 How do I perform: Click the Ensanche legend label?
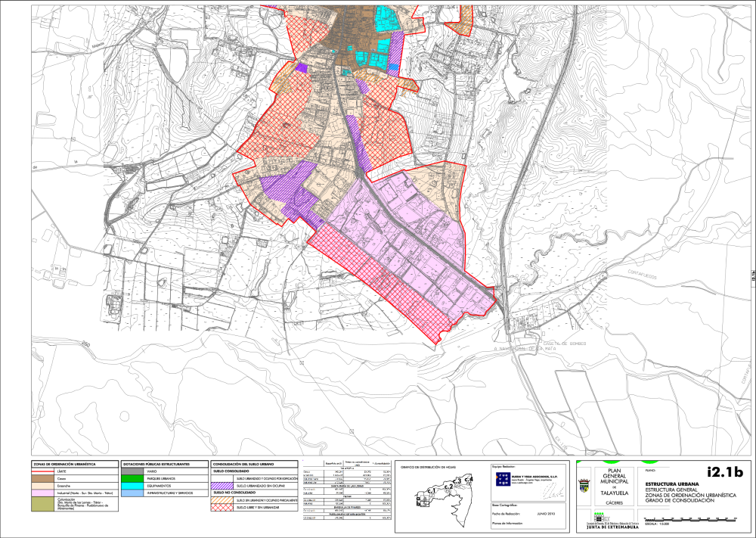(64, 486)
